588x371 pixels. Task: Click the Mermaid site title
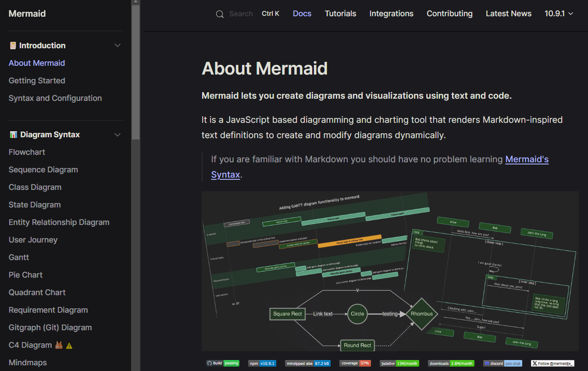(x=27, y=14)
